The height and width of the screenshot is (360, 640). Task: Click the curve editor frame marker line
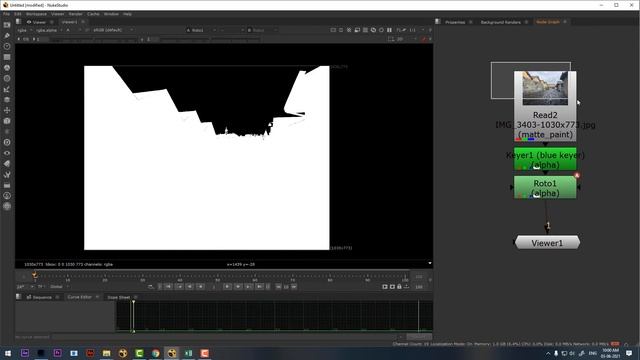coord(133,316)
